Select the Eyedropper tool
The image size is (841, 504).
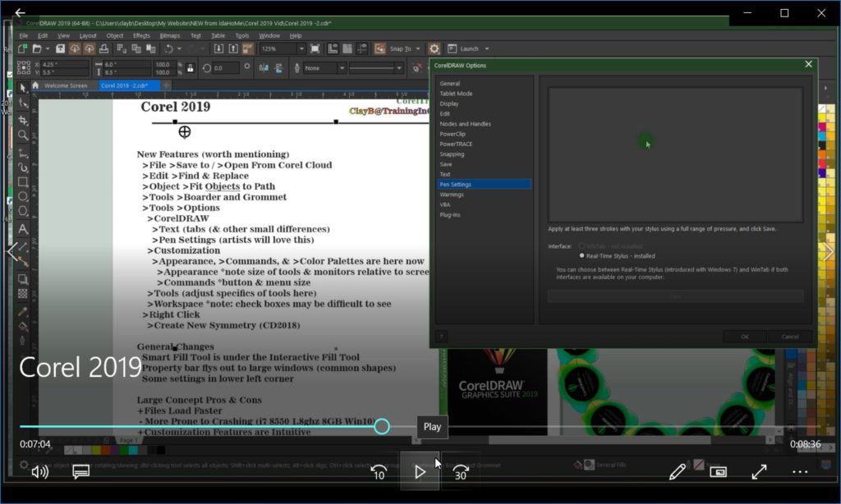(x=22, y=312)
